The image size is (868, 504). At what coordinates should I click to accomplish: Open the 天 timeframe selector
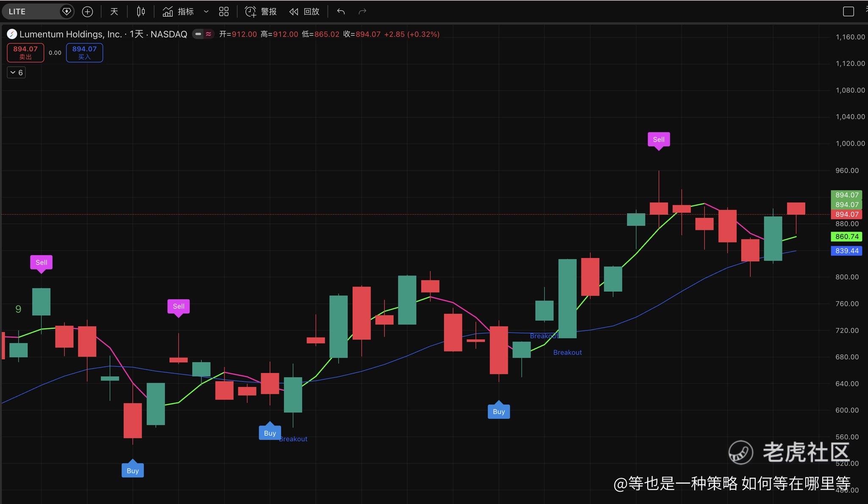click(114, 12)
